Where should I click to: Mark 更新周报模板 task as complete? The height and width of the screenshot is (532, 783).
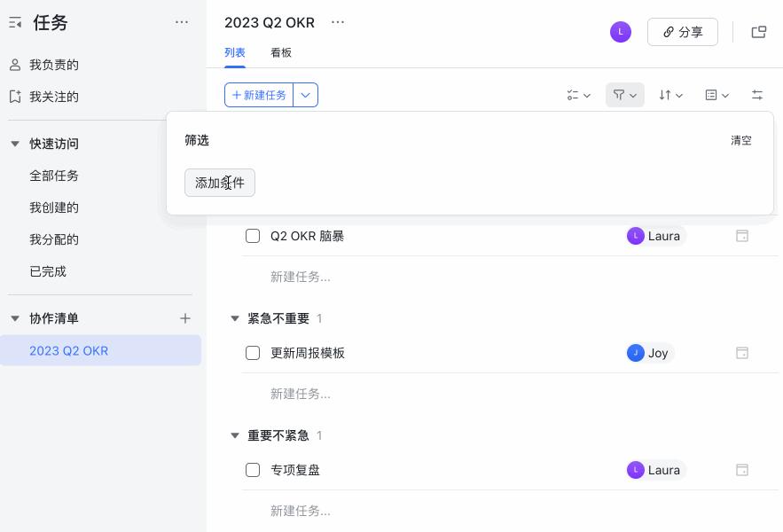[253, 353]
